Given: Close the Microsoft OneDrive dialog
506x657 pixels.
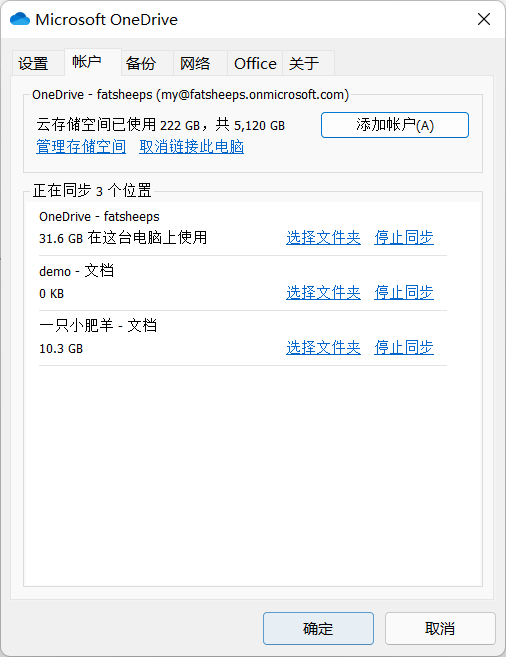Looking at the screenshot, I should click(484, 19).
